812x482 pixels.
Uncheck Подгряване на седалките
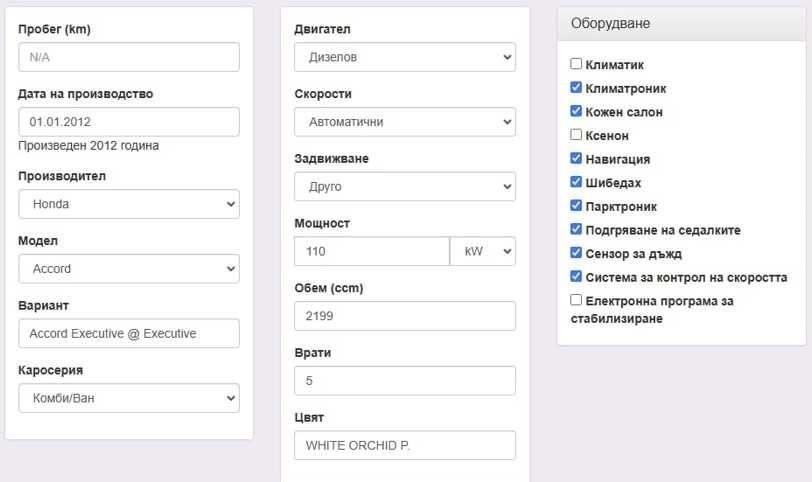[x=576, y=230]
